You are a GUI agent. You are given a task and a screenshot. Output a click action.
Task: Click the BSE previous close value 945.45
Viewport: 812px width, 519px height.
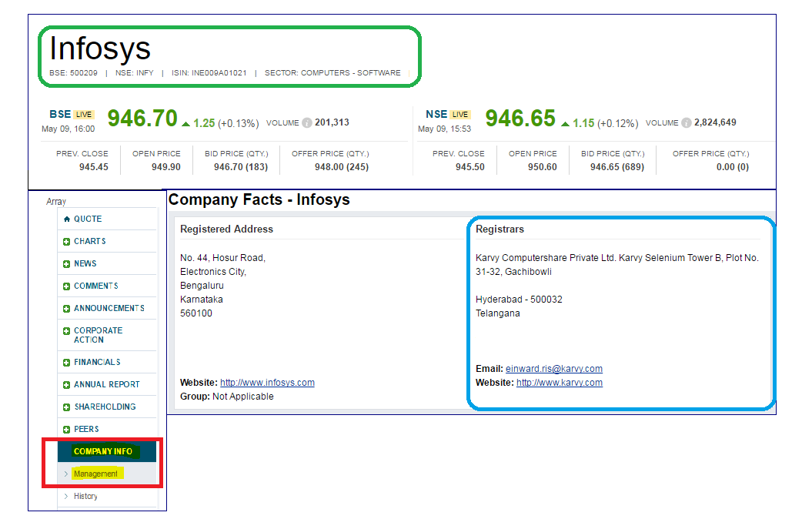[x=94, y=167]
